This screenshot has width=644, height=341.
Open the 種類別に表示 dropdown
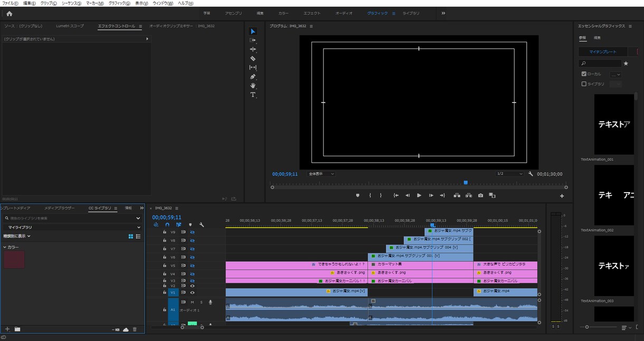[x=17, y=236]
